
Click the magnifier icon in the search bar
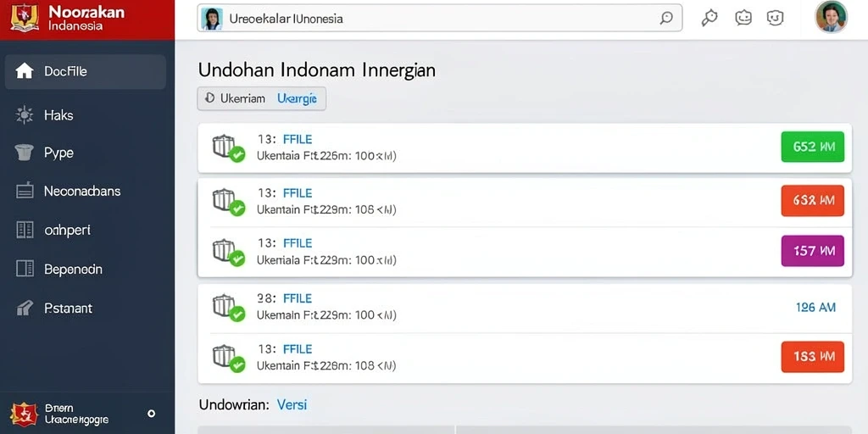[x=666, y=19]
